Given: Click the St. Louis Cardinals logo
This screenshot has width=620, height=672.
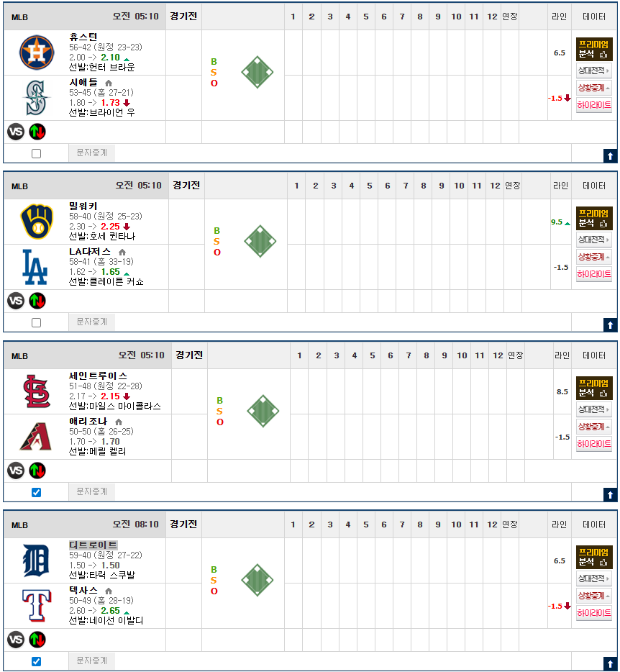Looking at the screenshot, I should point(37,391).
